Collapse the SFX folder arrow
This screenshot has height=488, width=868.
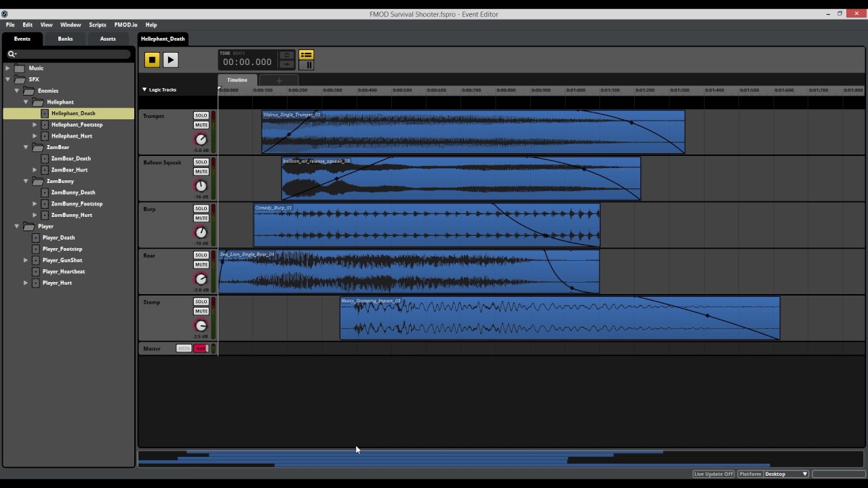click(7, 79)
